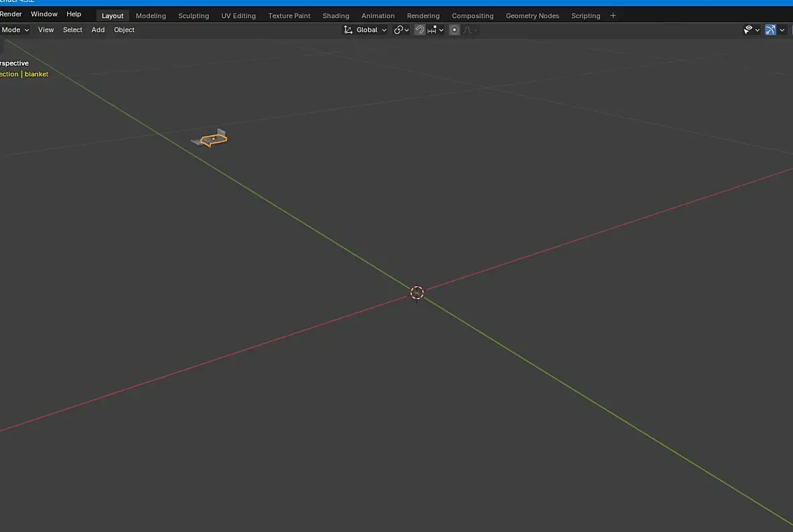Viewport: 793px width, 532px height.
Task: Open the Global transform orientation dropdown
Action: (x=371, y=30)
